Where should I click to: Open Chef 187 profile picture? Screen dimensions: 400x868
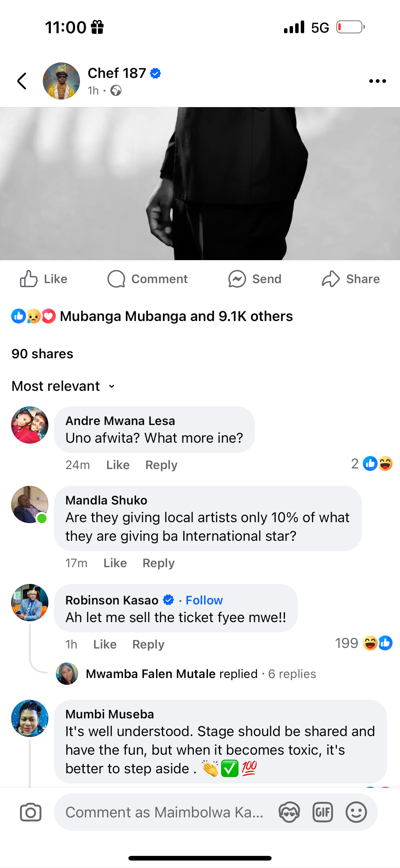(61, 81)
